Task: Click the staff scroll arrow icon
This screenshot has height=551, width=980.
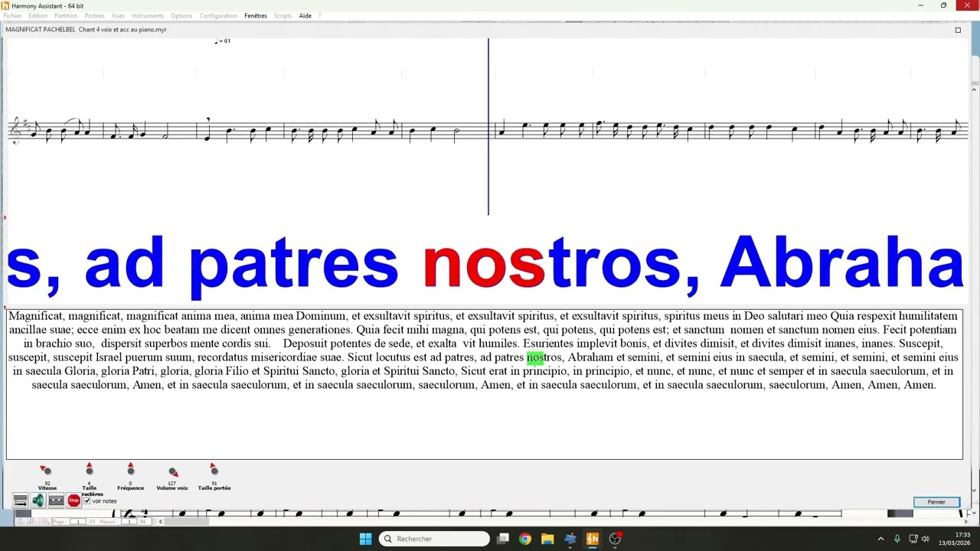Action: 21,500
